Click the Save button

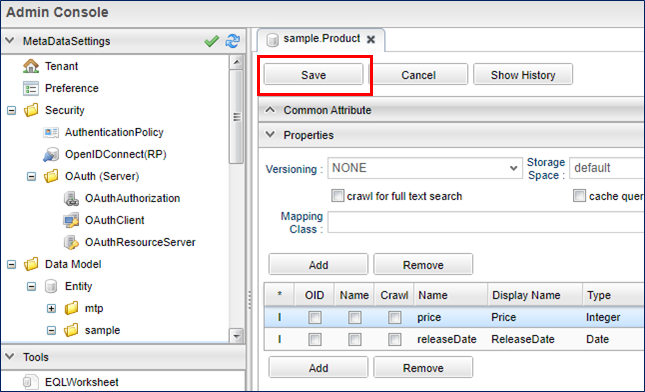pos(313,75)
